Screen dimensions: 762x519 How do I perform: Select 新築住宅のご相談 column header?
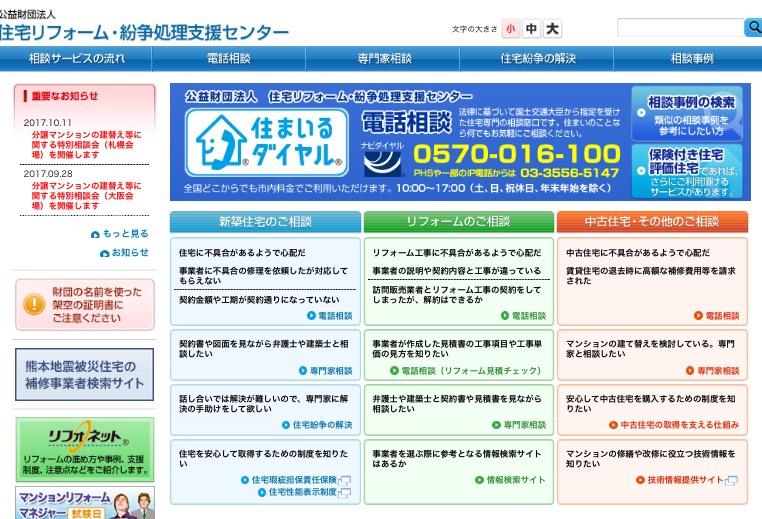265,222
